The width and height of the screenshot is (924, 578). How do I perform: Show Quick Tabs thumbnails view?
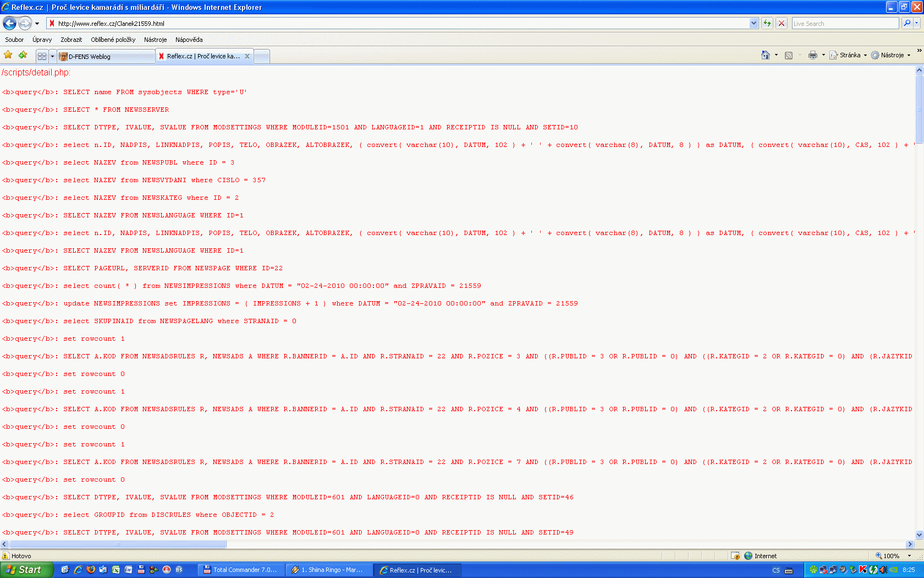pyautogui.click(x=42, y=56)
